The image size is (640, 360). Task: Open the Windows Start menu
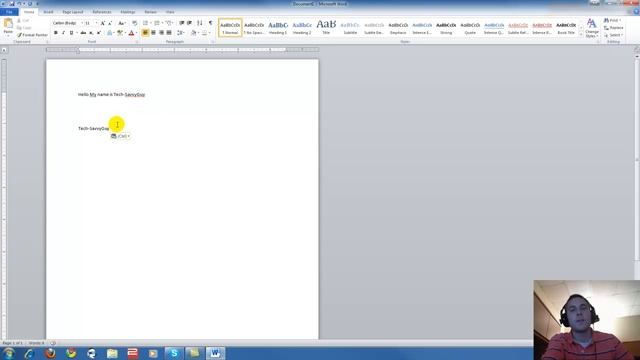coord(9,353)
